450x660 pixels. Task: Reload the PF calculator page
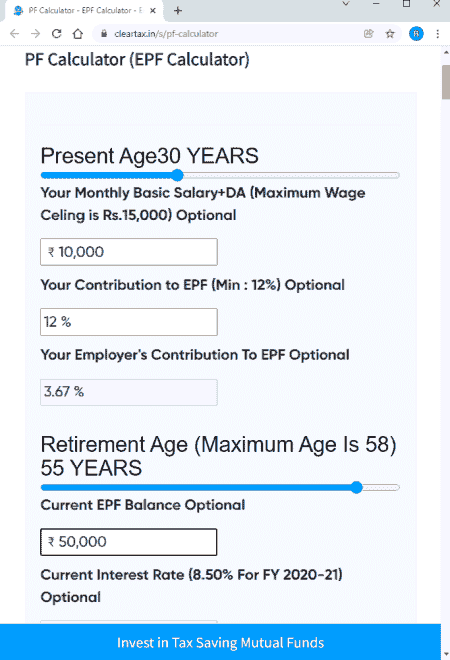coord(57,34)
